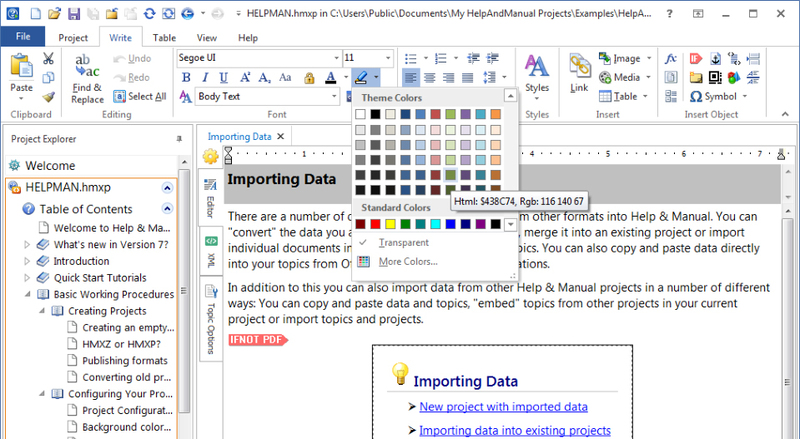Apply Bold formatting
Screen dimensions: 800x439
186,78
